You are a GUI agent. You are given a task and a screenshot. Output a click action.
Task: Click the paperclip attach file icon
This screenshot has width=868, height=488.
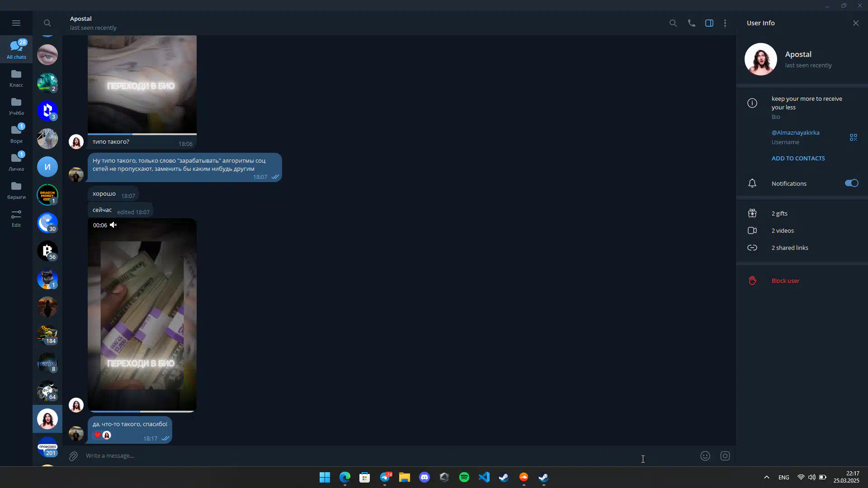[73, 456]
